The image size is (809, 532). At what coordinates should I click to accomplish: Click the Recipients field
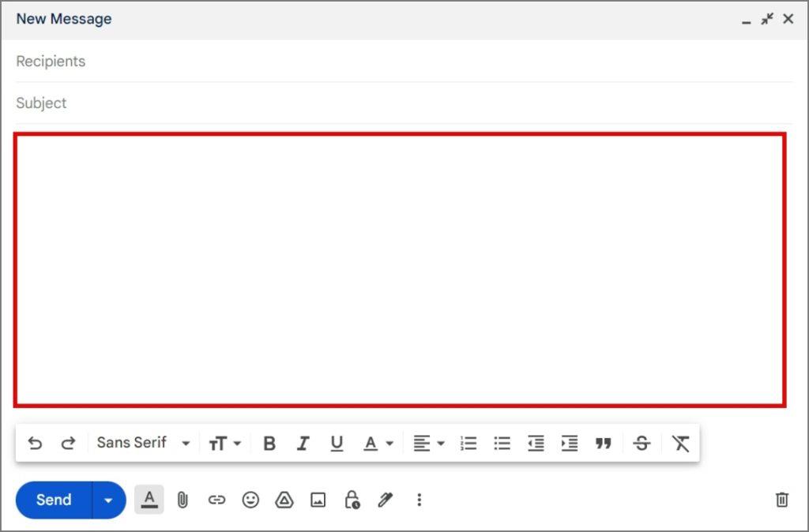(x=404, y=61)
